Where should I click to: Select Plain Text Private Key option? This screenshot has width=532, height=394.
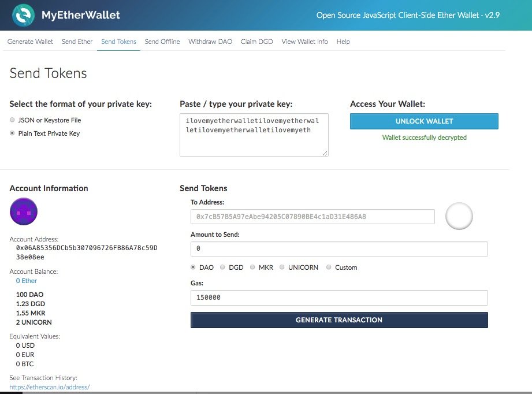pyautogui.click(x=12, y=133)
